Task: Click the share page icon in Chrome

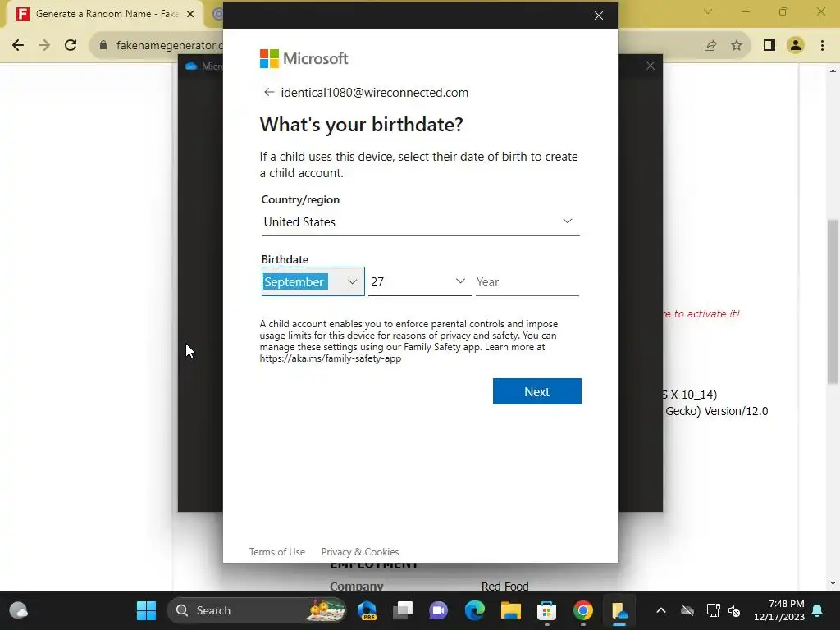Action: pyautogui.click(x=710, y=46)
